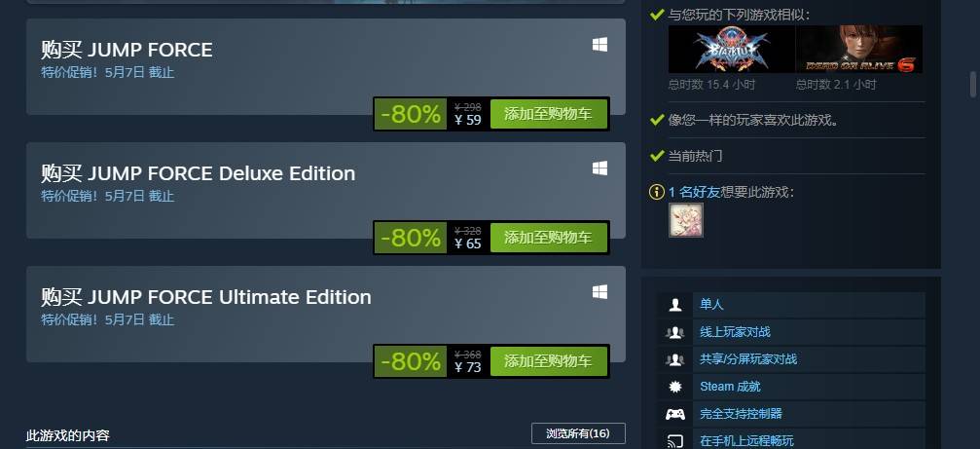
Task: Open the Dead or Alive 6 thumbnail
Action: click(x=858, y=50)
